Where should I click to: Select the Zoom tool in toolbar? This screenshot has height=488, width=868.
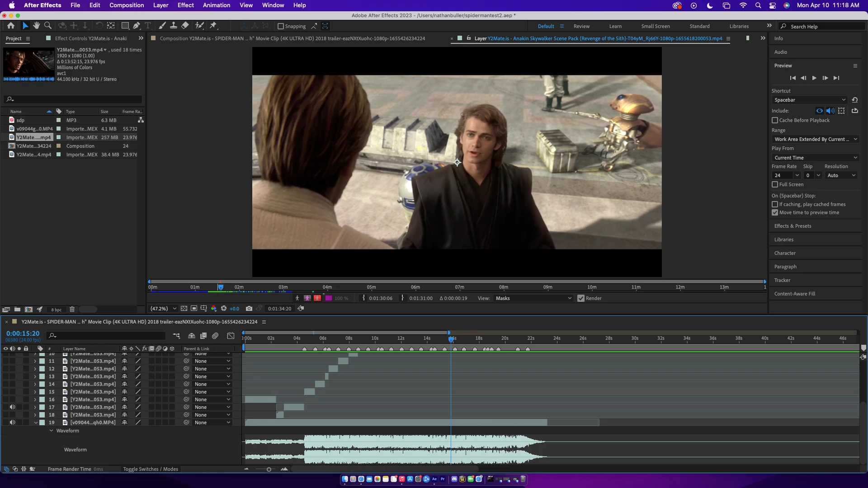click(48, 26)
